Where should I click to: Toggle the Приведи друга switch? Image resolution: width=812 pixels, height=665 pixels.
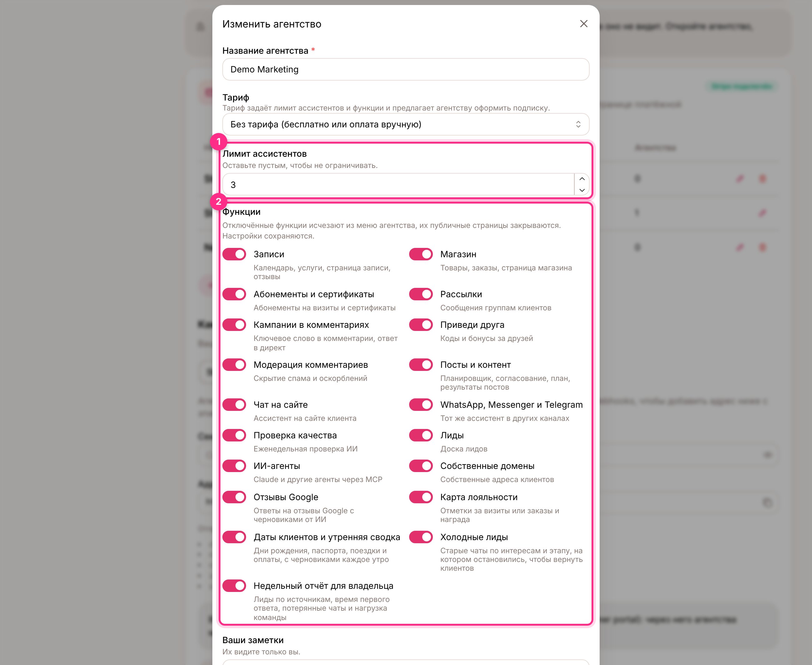click(x=421, y=325)
